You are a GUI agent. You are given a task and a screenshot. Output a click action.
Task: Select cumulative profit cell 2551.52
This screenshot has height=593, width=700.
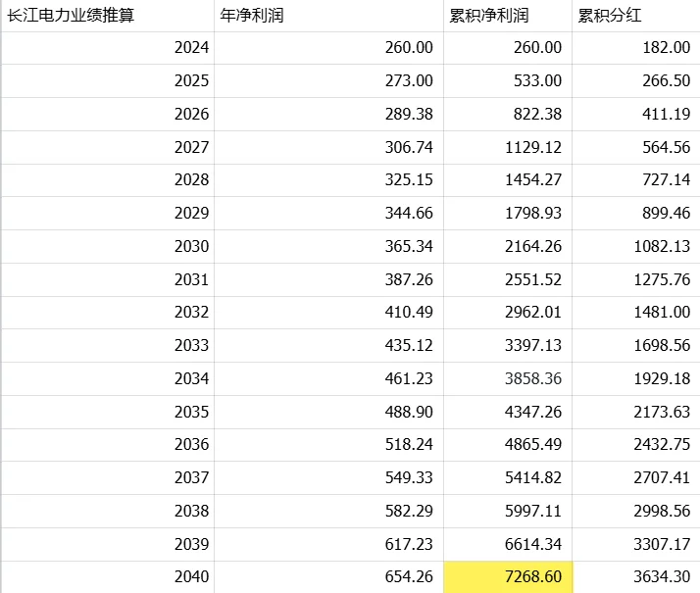pyautogui.click(x=508, y=279)
